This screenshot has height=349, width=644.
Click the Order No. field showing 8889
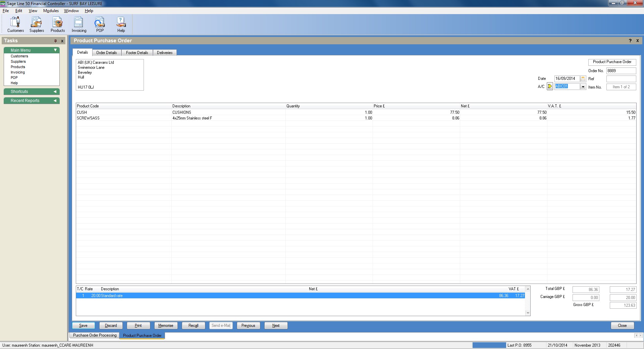(x=621, y=71)
